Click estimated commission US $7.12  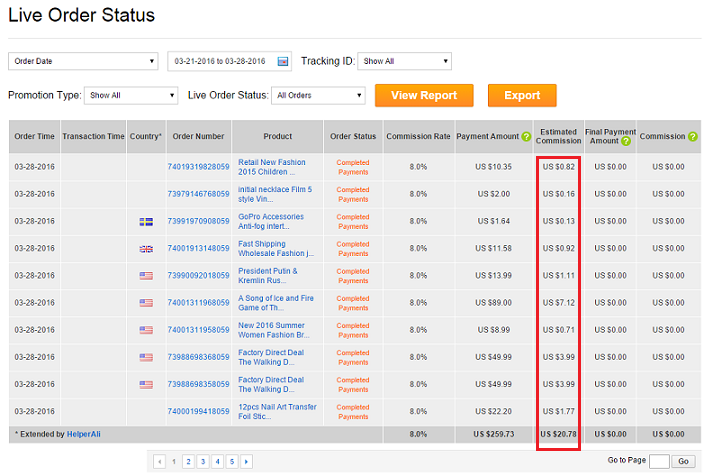(558, 303)
